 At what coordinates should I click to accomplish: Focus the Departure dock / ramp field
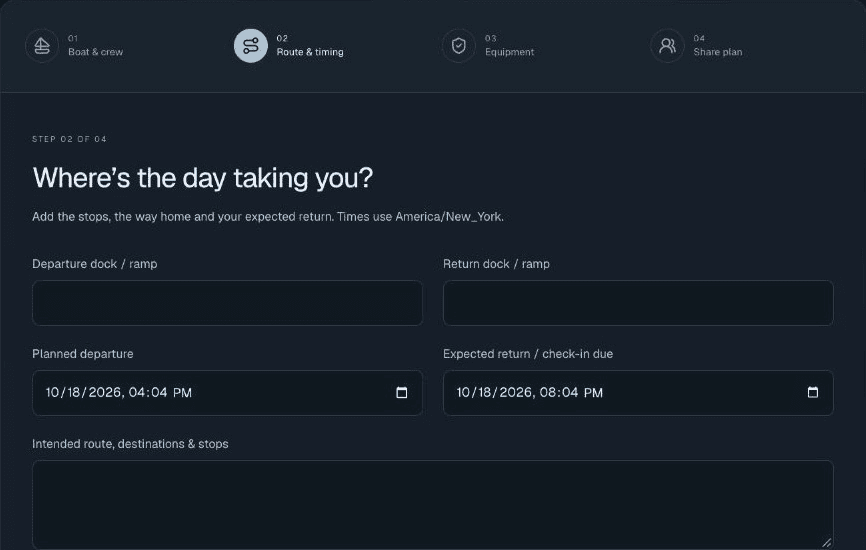(228, 303)
